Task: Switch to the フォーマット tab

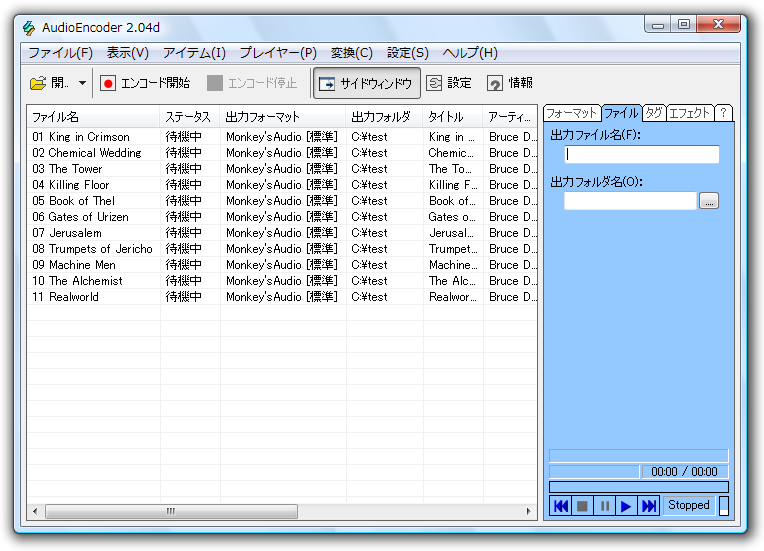Action: [x=572, y=113]
